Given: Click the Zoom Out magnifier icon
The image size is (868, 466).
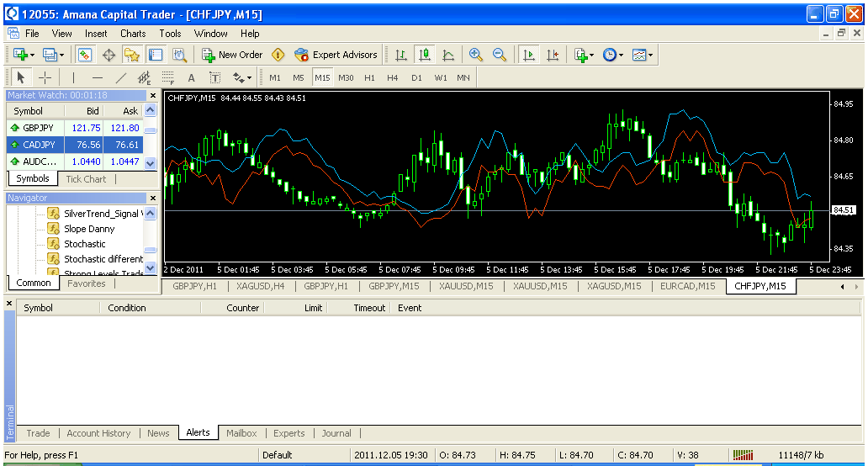Looking at the screenshot, I should [x=500, y=55].
